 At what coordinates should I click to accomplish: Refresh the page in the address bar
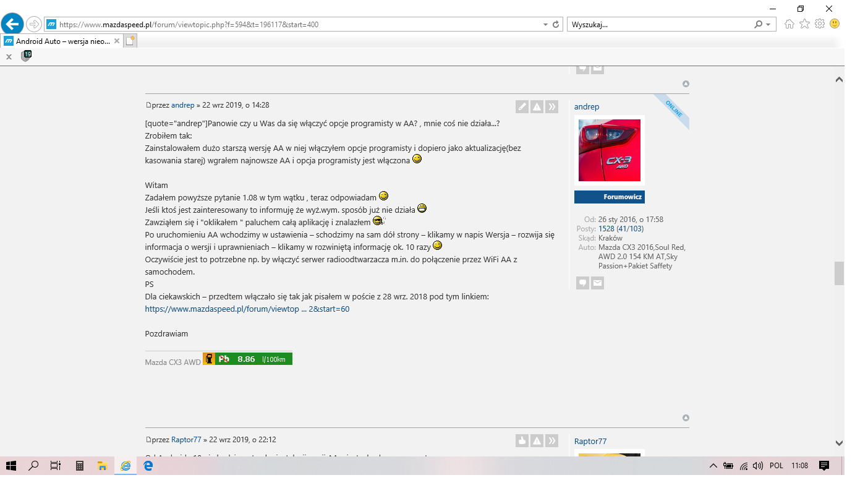pyautogui.click(x=556, y=25)
